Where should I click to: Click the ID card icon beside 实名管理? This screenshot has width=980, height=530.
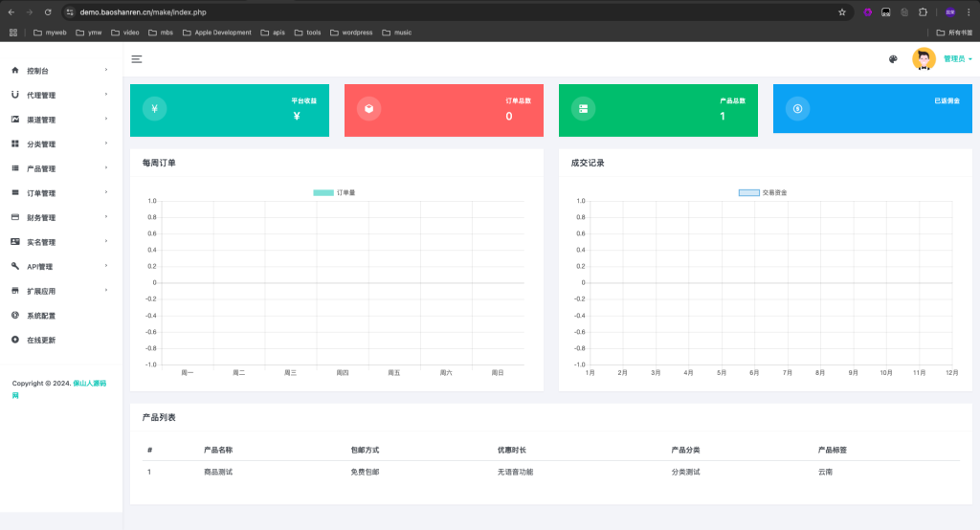[x=15, y=241]
